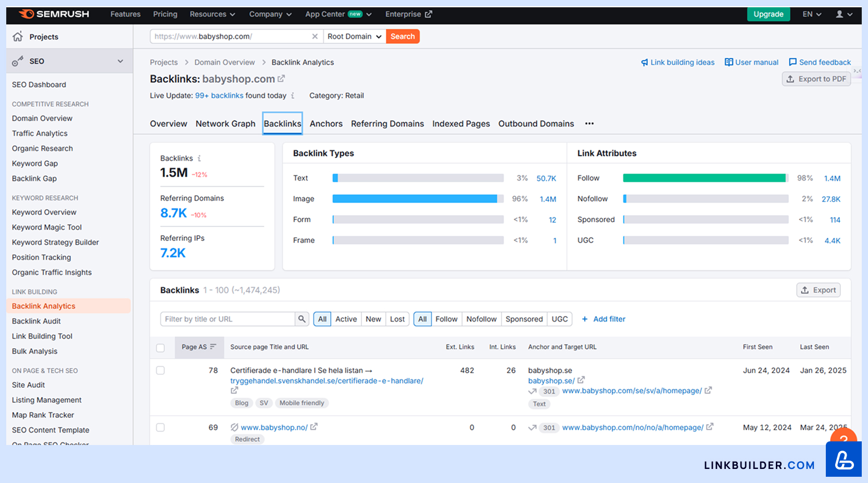
Task: Open Keyword Magic Tool in sidebar
Action: point(47,227)
